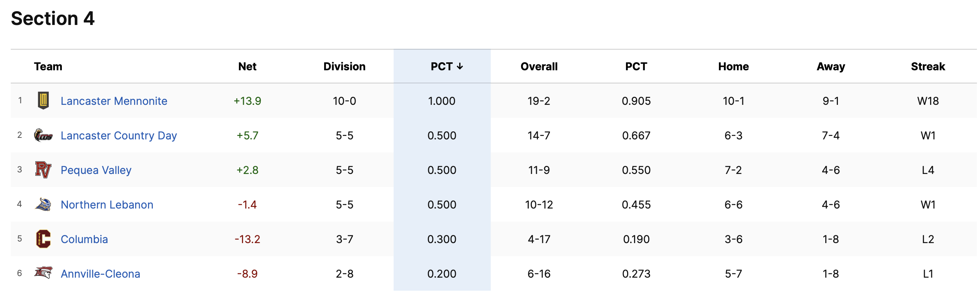The width and height of the screenshot is (980, 298).
Task: Sort by the Away record header
Action: tap(831, 66)
